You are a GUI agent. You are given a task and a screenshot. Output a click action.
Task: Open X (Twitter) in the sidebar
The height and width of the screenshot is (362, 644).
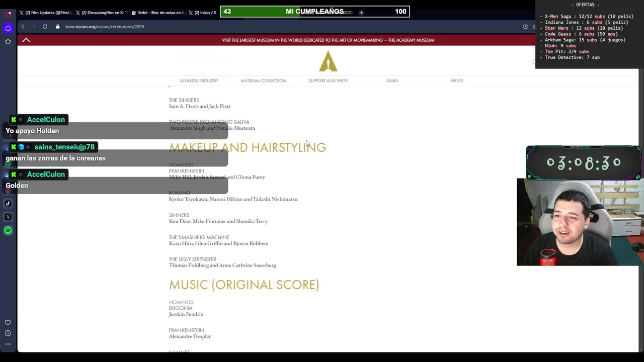[x=8, y=217]
